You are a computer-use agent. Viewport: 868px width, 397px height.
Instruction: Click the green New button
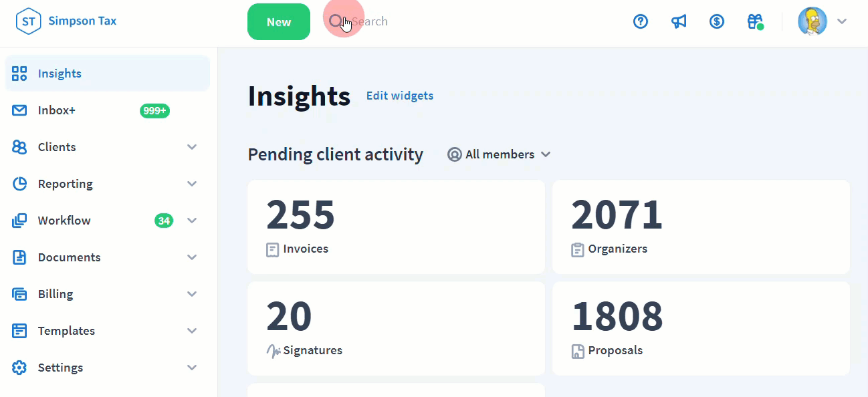point(278,21)
